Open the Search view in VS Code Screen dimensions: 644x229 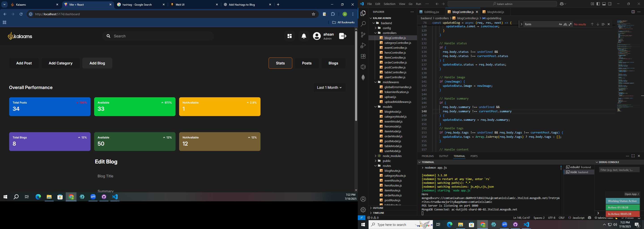click(x=363, y=24)
